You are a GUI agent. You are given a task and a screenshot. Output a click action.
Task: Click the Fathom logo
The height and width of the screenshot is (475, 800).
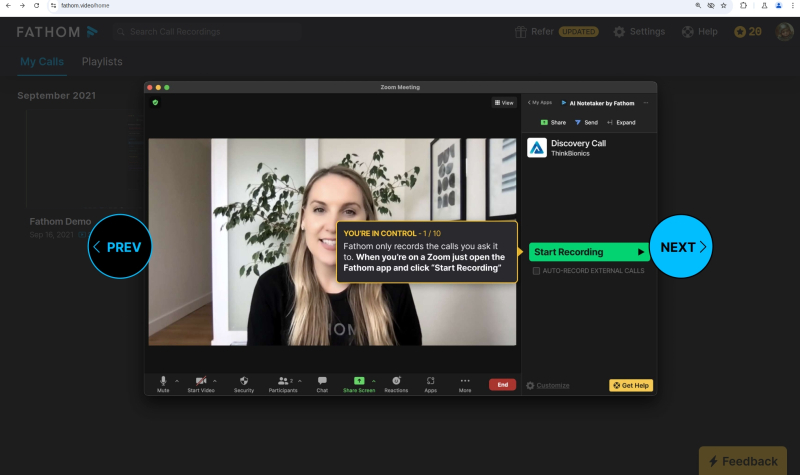tap(57, 32)
